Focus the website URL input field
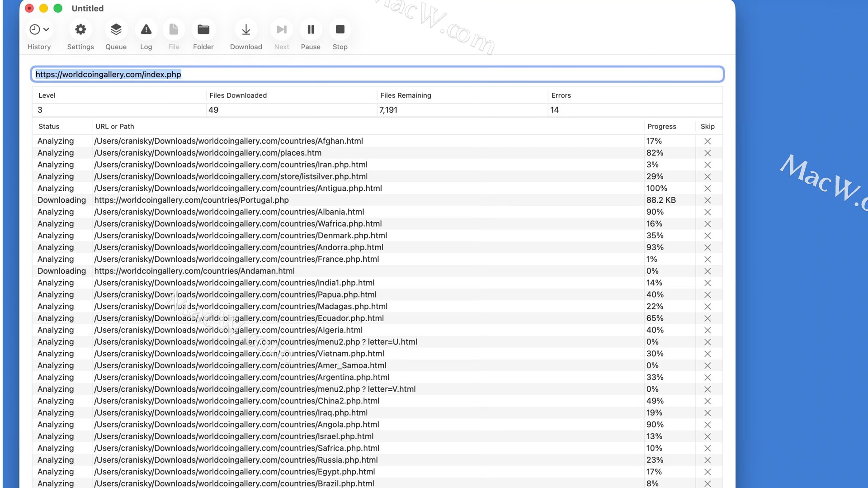This screenshot has height=488, width=868. (x=377, y=74)
